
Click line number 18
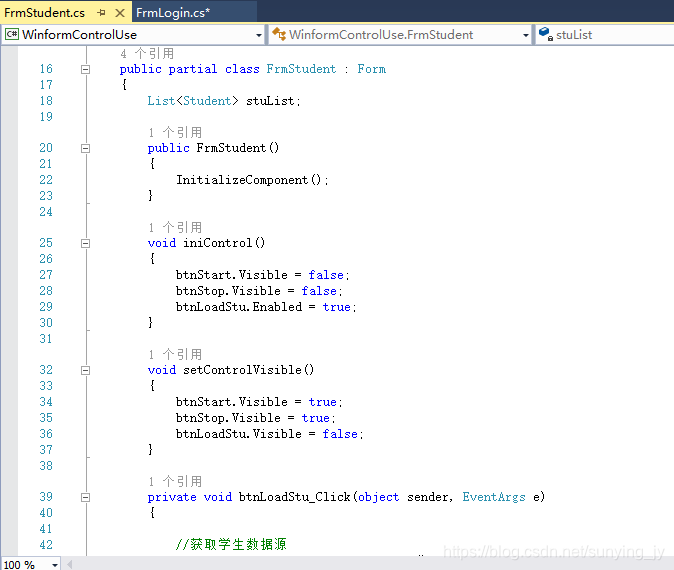click(46, 101)
